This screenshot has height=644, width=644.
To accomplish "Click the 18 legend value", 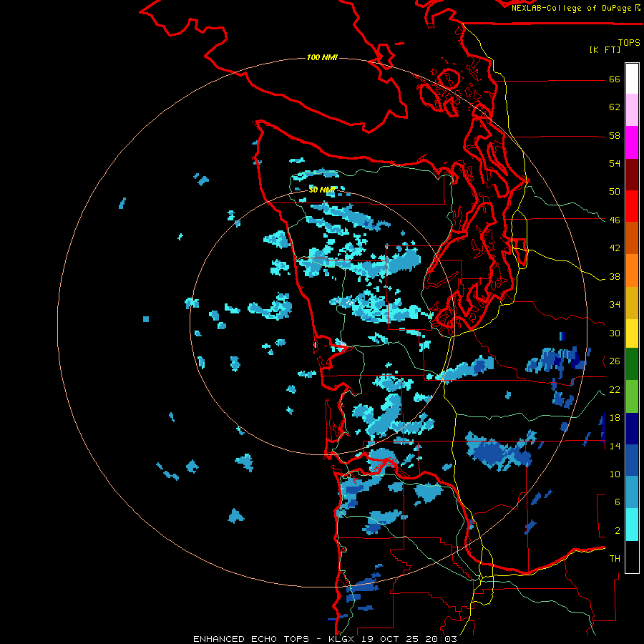I will (x=615, y=418).
